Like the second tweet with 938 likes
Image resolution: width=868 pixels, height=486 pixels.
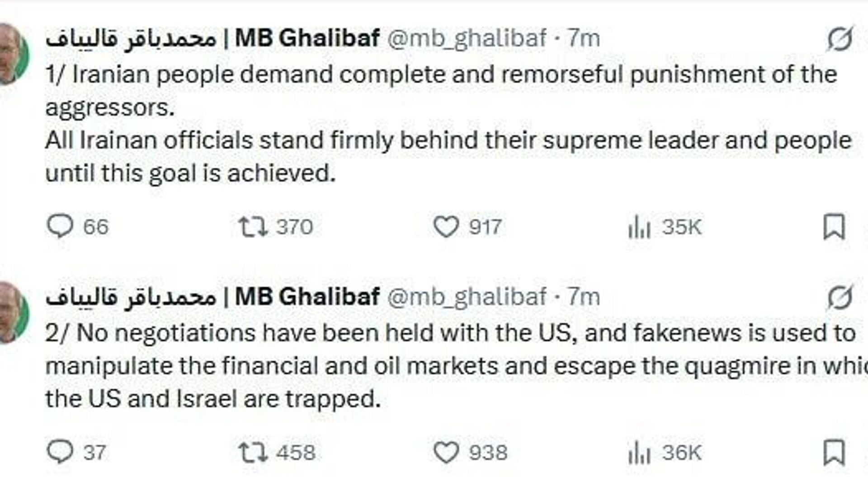point(446,453)
